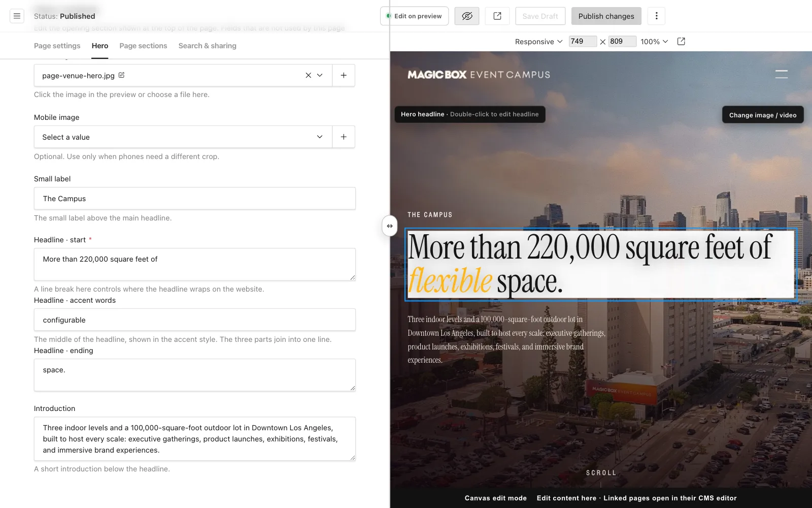The width and height of the screenshot is (812, 508).
Task: Click the Small label input field
Action: [x=195, y=199]
